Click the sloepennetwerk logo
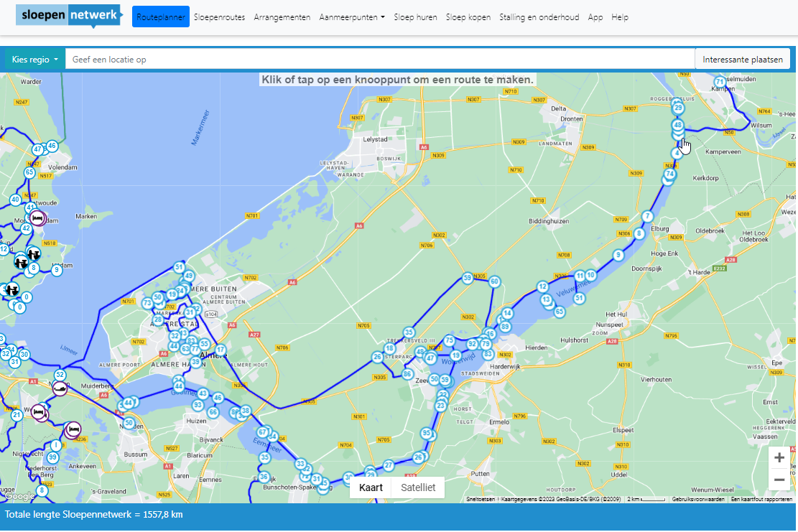This screenshot has width=798, height=532. pyautogui.click(x=69, y=14)
